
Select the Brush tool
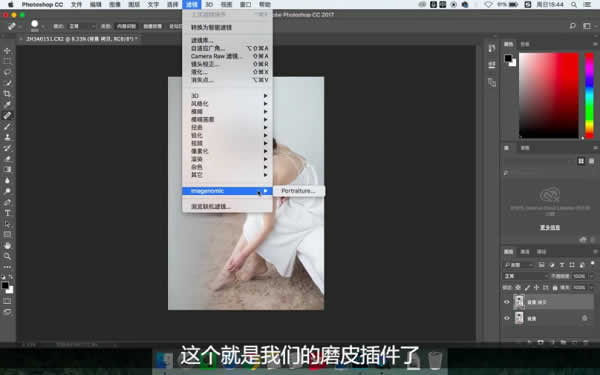7,126
